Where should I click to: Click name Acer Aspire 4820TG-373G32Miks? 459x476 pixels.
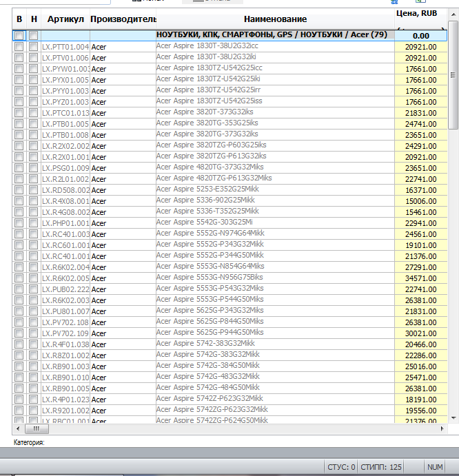pos(210,167)
